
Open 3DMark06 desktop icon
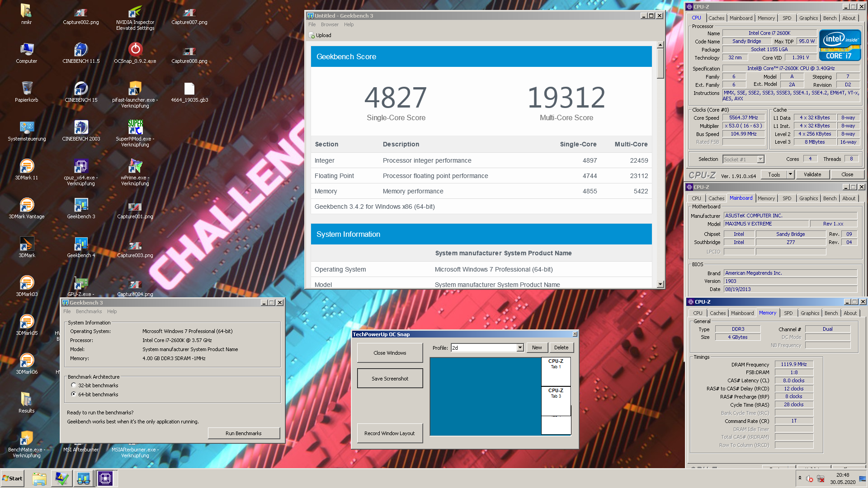point(27,364)
